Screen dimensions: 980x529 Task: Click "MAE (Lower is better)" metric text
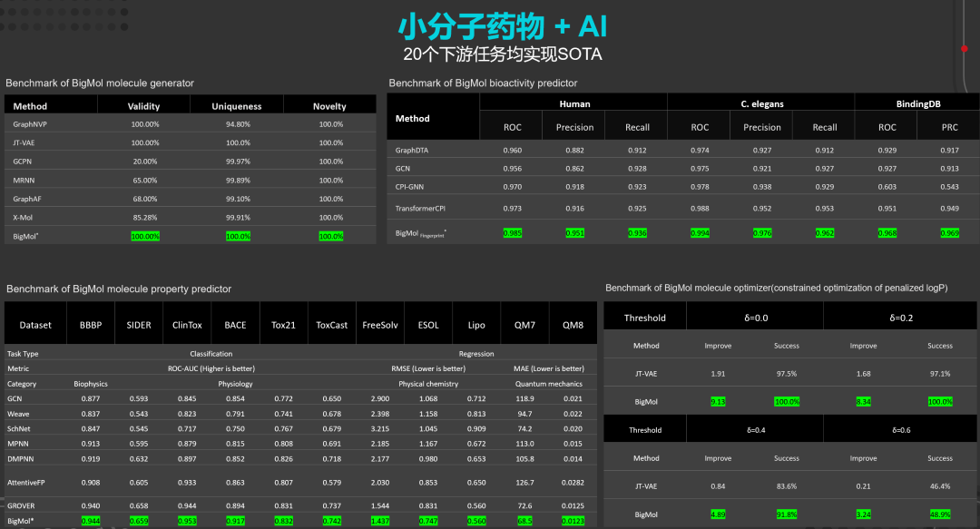(549, 369)
